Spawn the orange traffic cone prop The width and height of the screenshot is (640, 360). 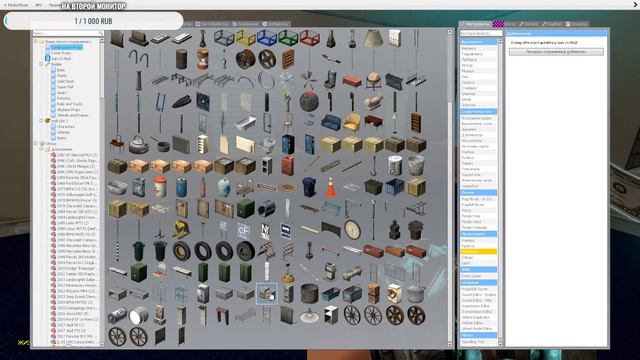(331, 187)
